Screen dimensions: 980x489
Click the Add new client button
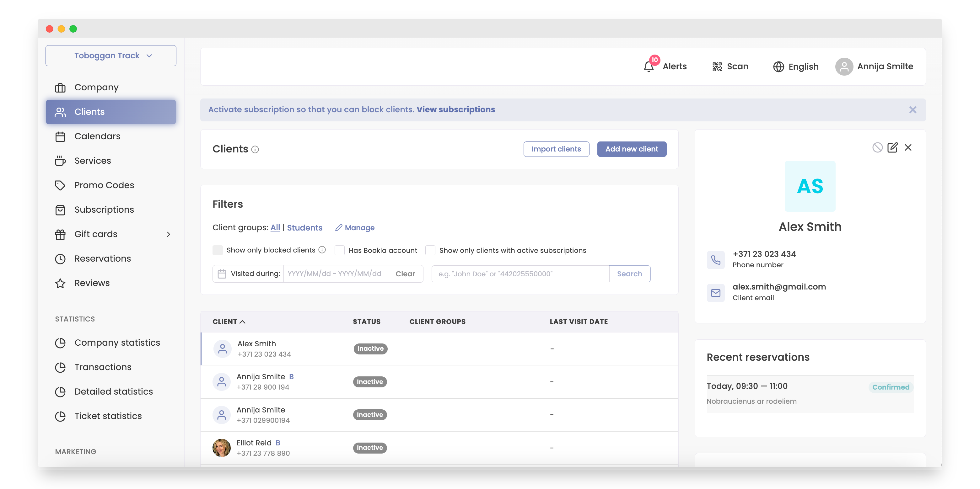tap(631, 149)
